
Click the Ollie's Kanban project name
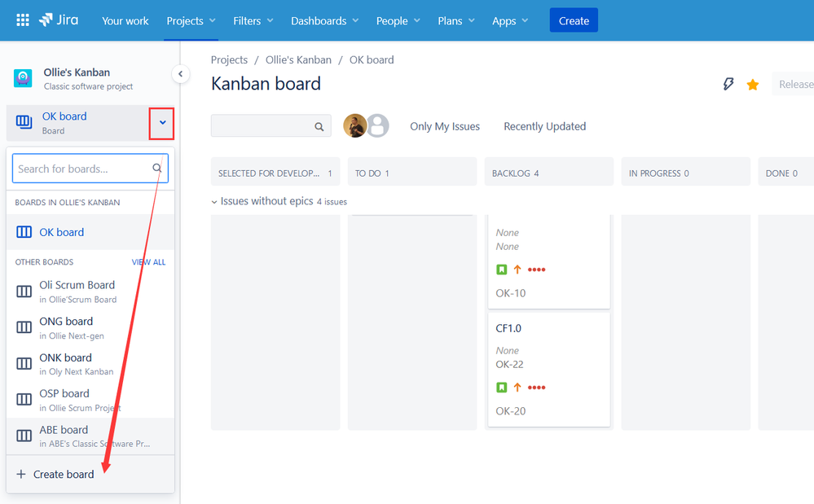point(77,72)
